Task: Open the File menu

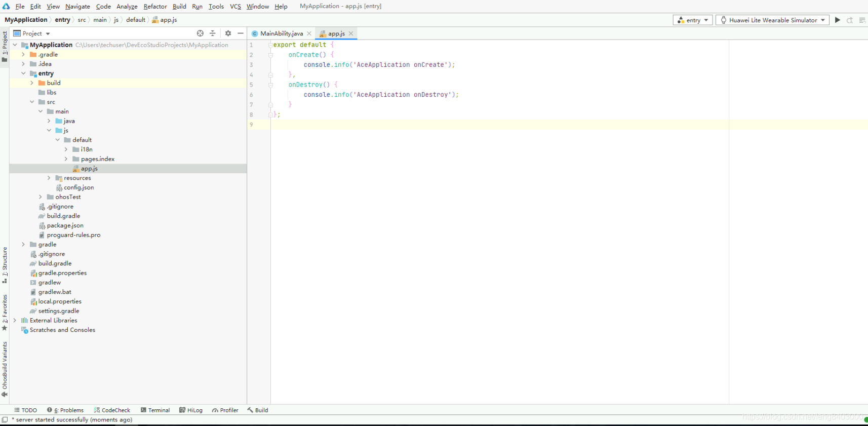Action: point(20,7)
